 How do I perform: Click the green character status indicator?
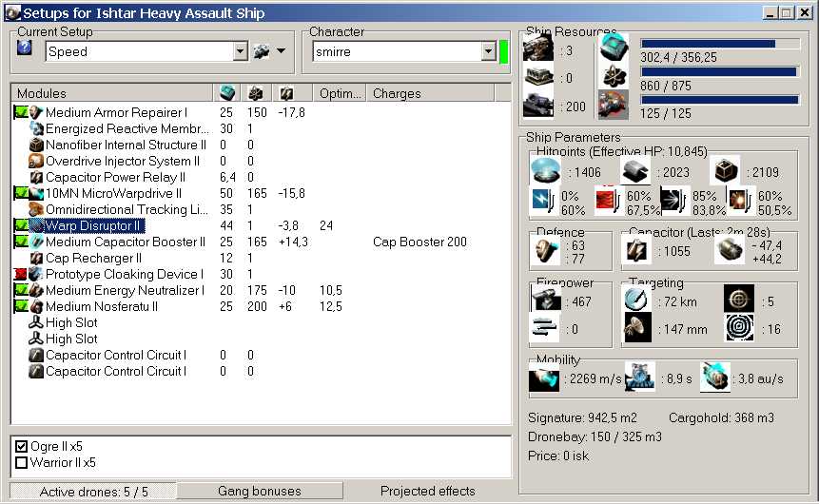[x=503, y=51]
